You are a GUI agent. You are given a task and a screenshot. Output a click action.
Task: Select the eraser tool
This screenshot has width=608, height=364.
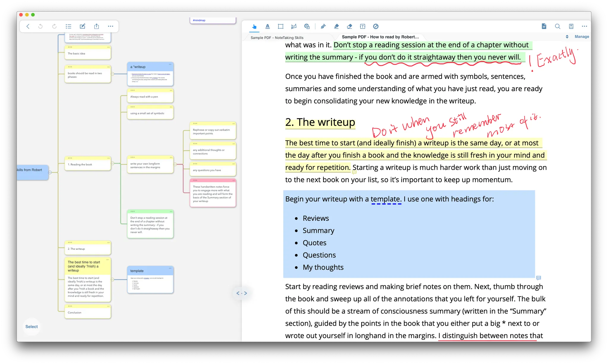[349, 26]
